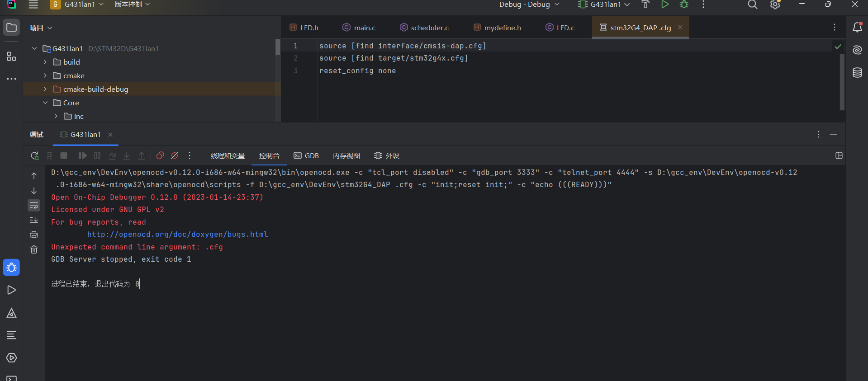Click the editor vertical scrollbar
Viewport: 868px width, 381px height.
pos(842,81)
